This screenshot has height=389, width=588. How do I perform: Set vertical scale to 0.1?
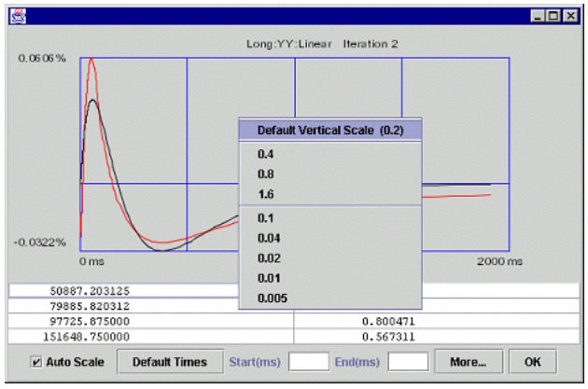coord(265,217)
